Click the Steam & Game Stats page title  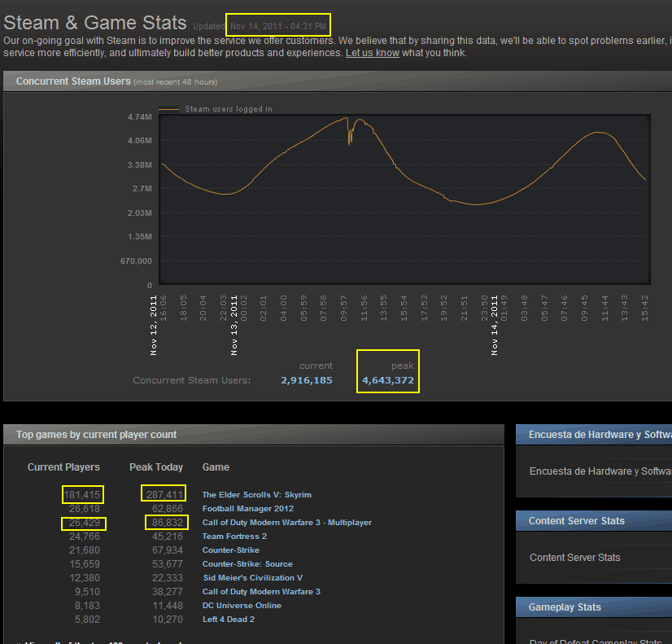[94, 23]
